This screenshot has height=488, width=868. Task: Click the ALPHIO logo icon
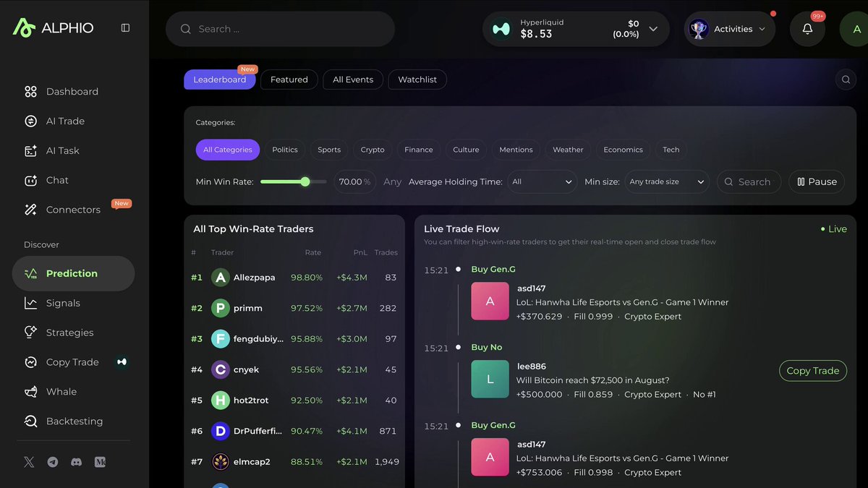(x=24, y=27)
